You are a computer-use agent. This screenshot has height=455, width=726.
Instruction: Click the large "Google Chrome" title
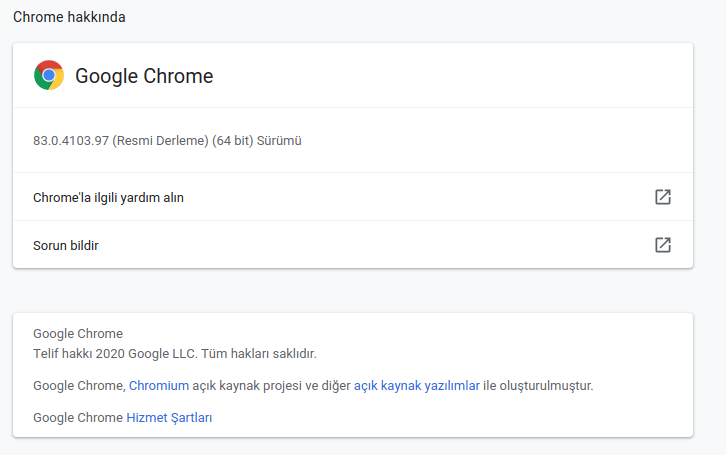(x=144, y=76)
